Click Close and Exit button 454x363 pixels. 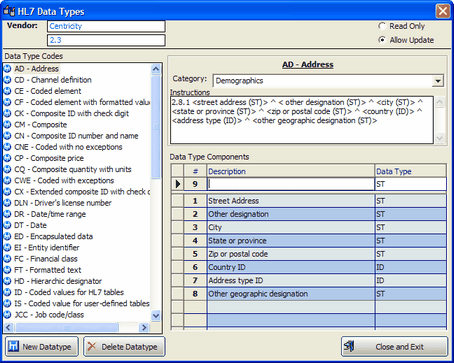point(394,347)
